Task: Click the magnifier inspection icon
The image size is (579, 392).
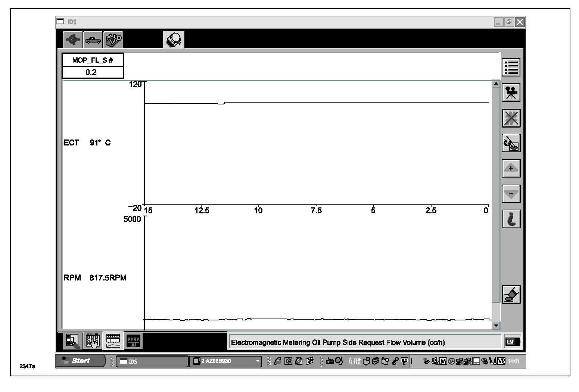Action: [174, 40]
